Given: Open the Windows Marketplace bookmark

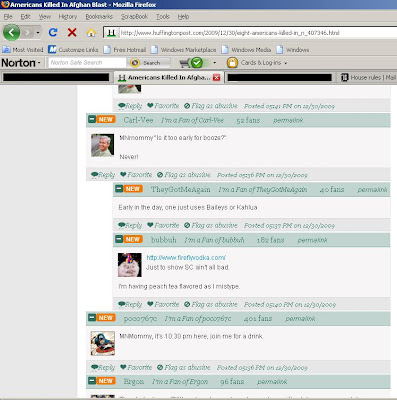Looking at the screenshot, I should [x=183, y=50].
